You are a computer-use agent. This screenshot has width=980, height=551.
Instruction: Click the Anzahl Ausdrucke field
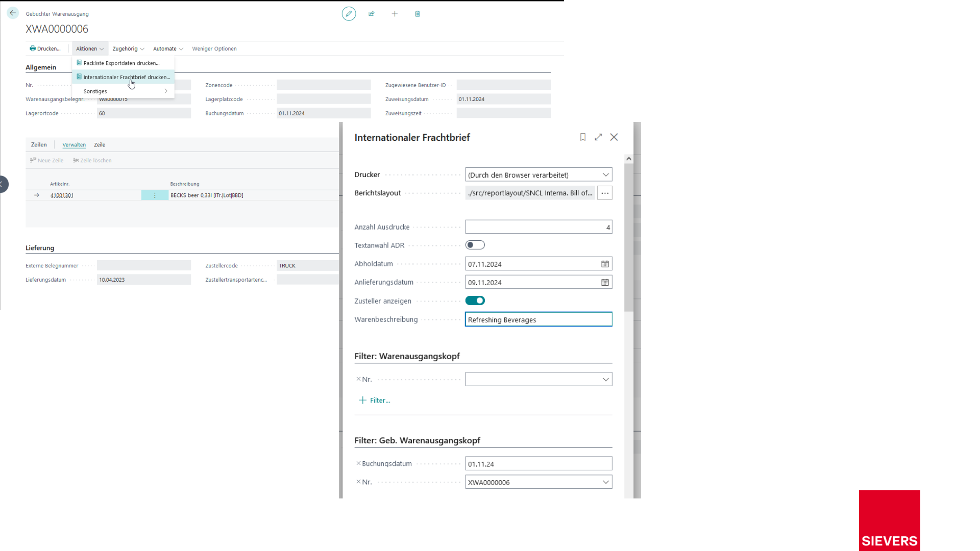[x=538, y=227]
